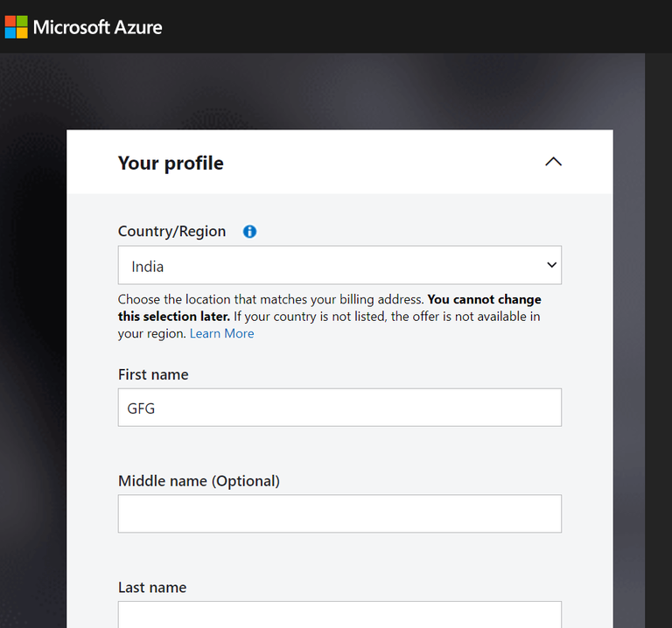Click the Middle name (Optional) label
This screenshot has height=628, width=672.
pos(199,481)
